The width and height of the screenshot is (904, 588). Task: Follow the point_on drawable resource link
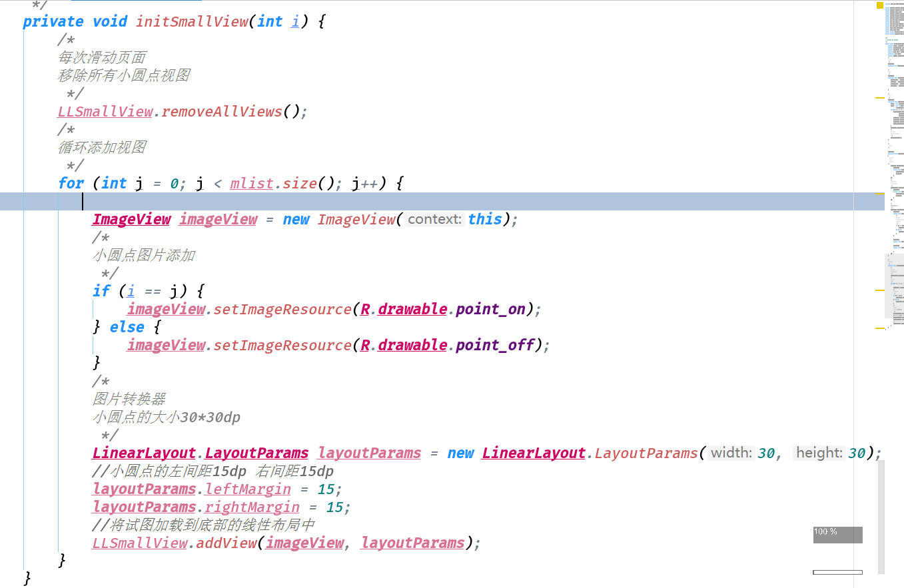click(491, 309)
